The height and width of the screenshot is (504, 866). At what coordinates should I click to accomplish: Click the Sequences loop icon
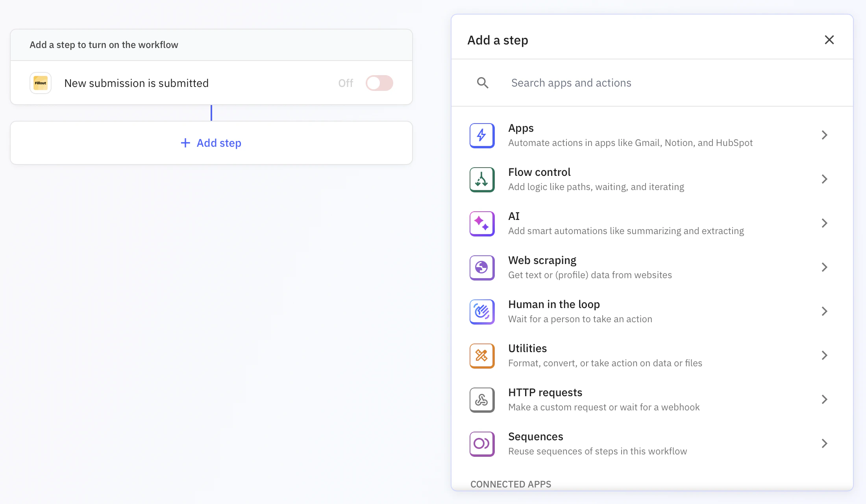[481, 444]
